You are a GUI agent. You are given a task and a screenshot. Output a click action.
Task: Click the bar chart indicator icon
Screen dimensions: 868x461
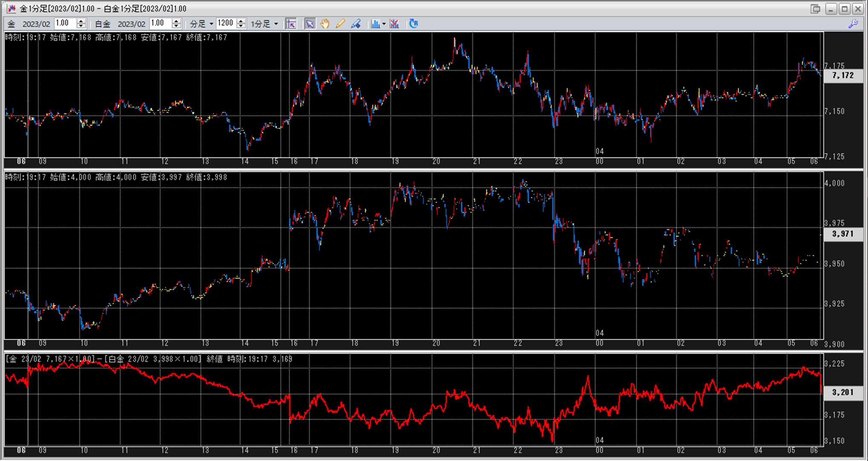click(375, 24)
